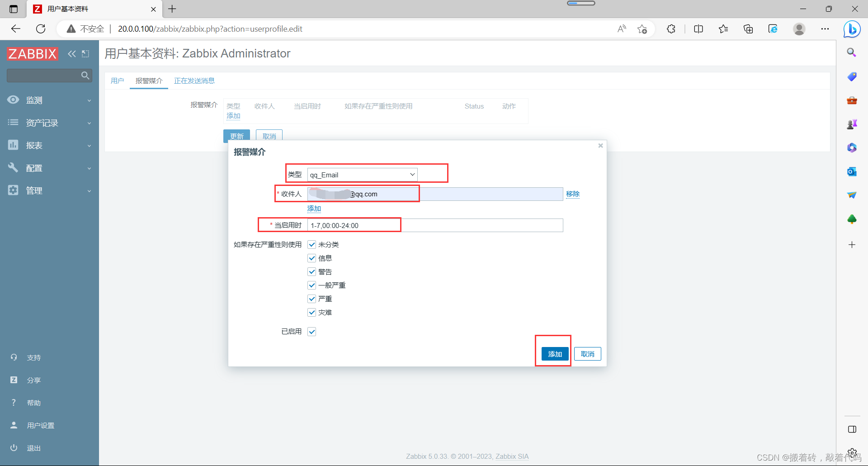The width and height of the screenshot is (868, 466).
Task: Open new browser tab plus button
Action: click(172, 9)
